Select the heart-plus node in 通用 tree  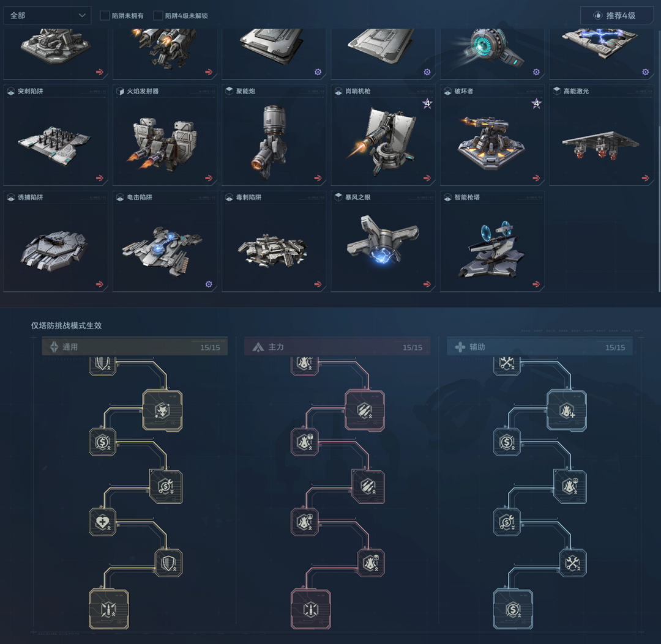pos(102,522)
